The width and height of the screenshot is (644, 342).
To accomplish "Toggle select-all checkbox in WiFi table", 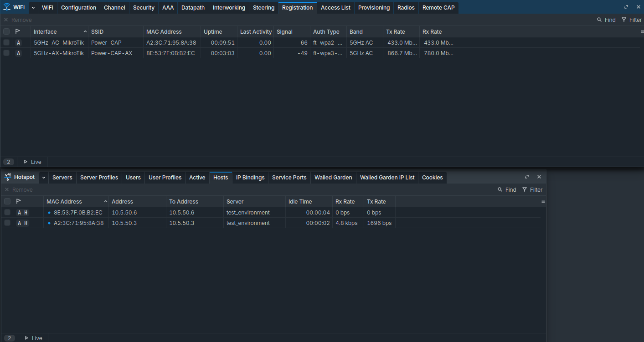I will pos(6,31).
